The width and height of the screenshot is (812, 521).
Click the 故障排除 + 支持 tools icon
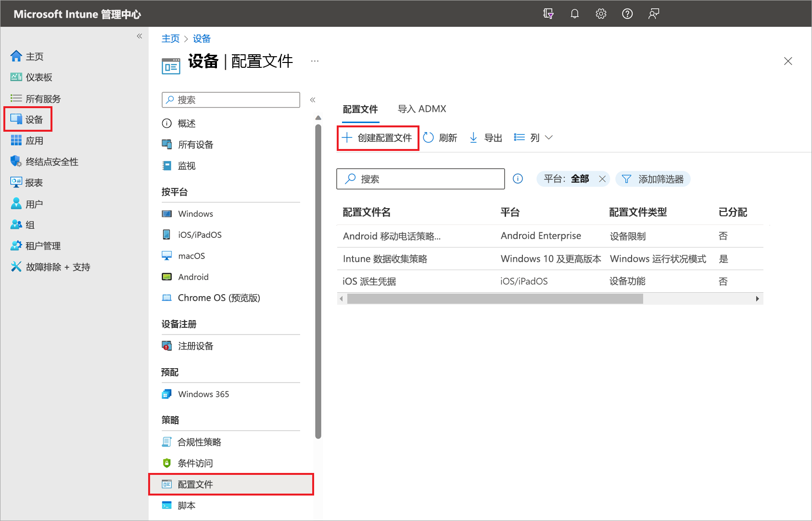(x=16, y=267)
